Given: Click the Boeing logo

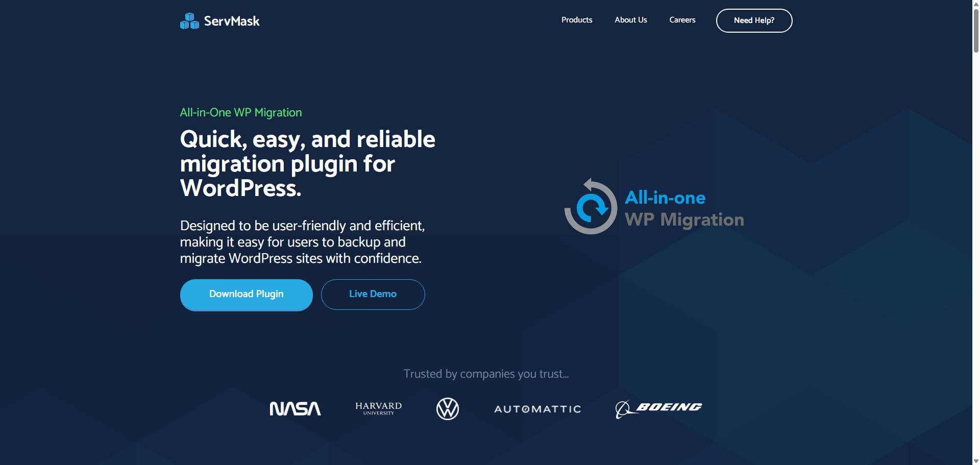Looking at the screenshot, I should pyautogui.click(x=658, y=408).
